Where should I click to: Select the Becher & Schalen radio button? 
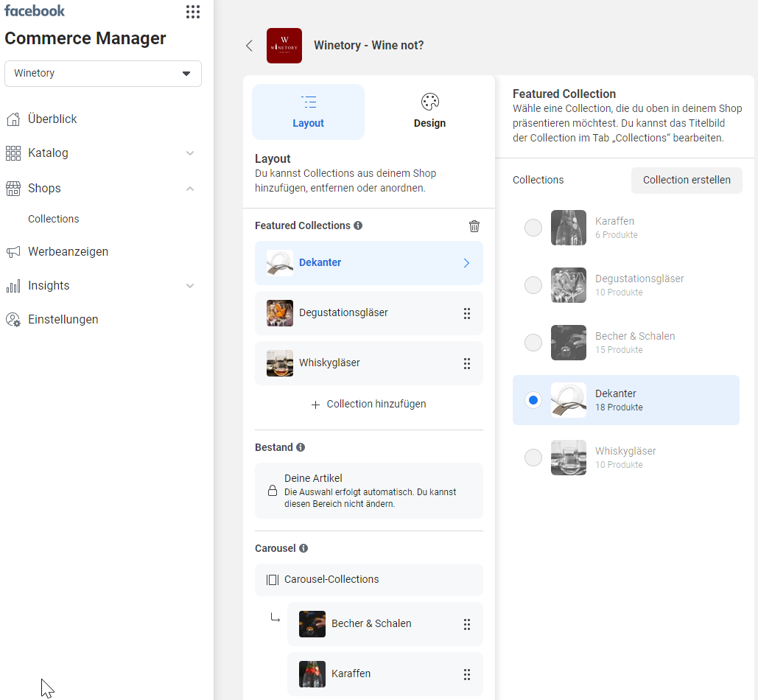point(533,343)
